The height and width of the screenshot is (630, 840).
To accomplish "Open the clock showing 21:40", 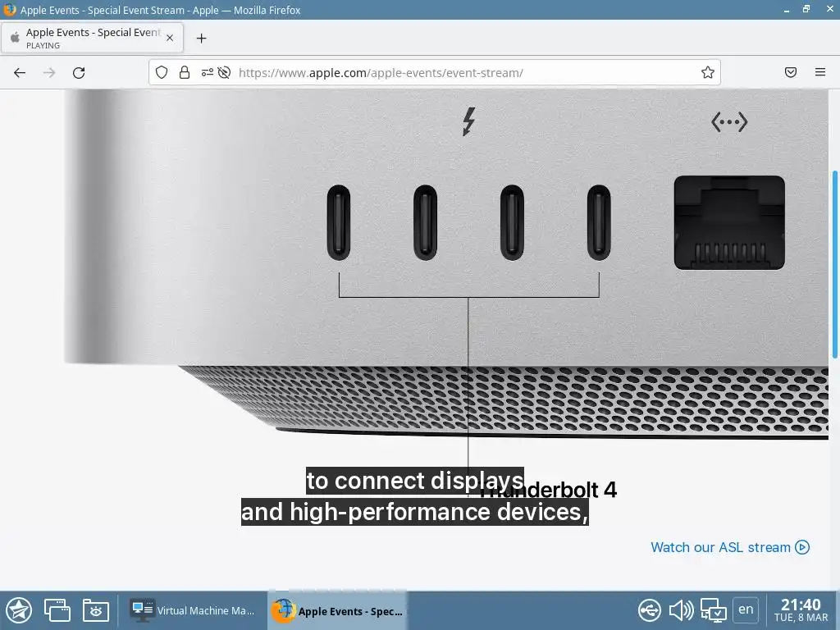I will tap(801, 610).
